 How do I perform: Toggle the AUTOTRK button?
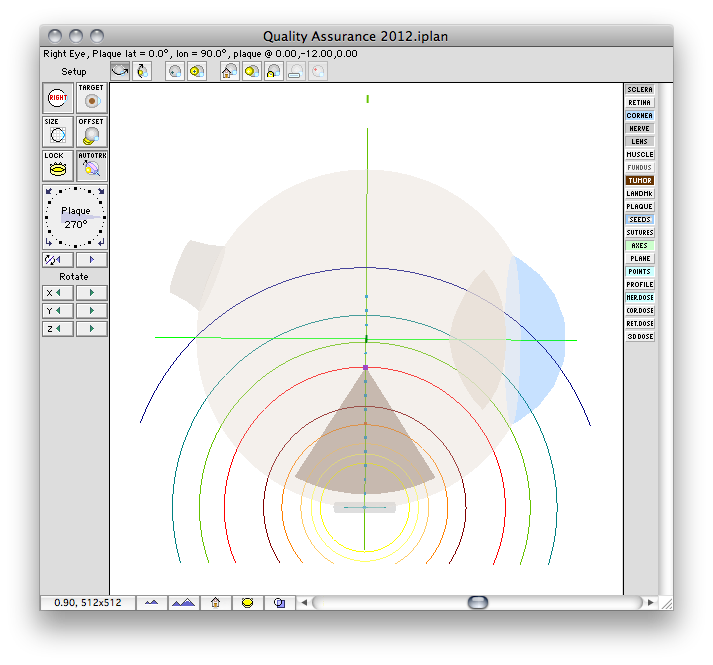(91, 166)
